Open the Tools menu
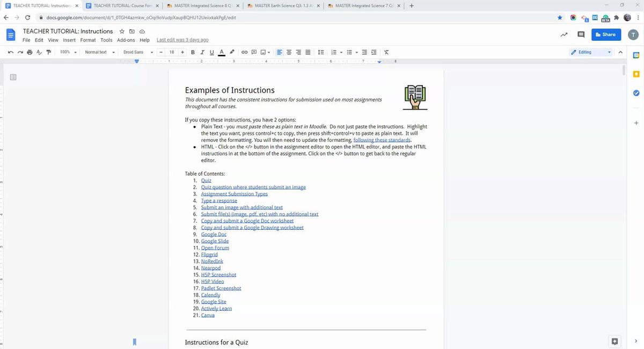This screenshot has width=644, height=349. click(106, 40)
